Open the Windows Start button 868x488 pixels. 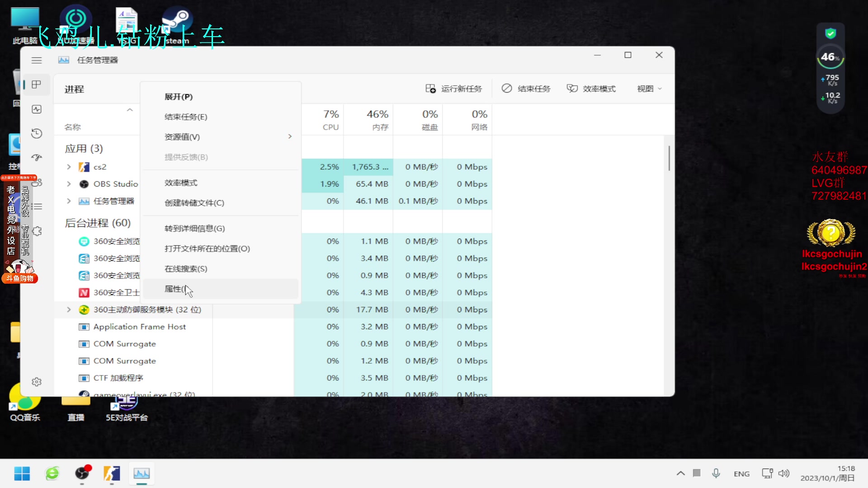click(22, 474)
